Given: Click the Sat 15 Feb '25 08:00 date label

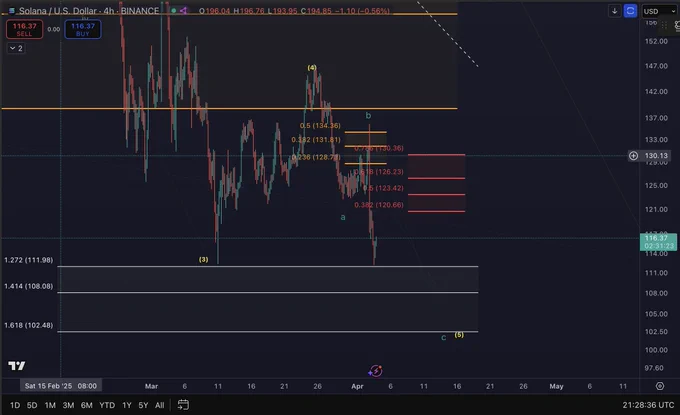Looking at the screenshot, I should click(61, 386).
